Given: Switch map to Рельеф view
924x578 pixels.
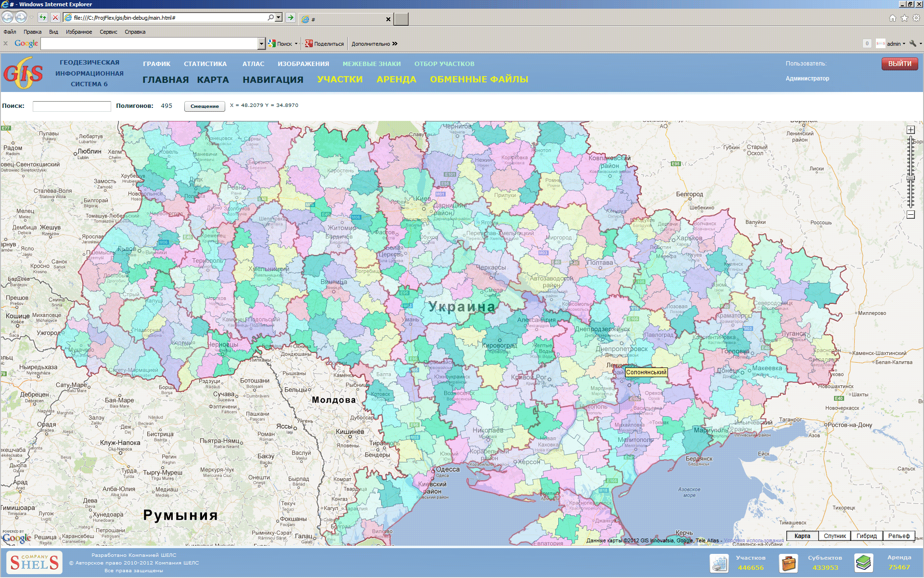Looking at the screenshot, I should 898,536.
